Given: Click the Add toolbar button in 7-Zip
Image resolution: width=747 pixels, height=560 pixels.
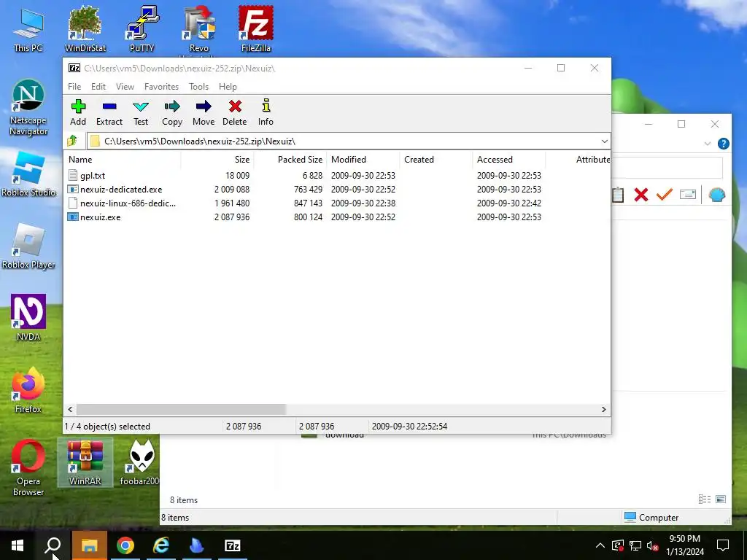Looking at the screenshot, I should 78,113.
